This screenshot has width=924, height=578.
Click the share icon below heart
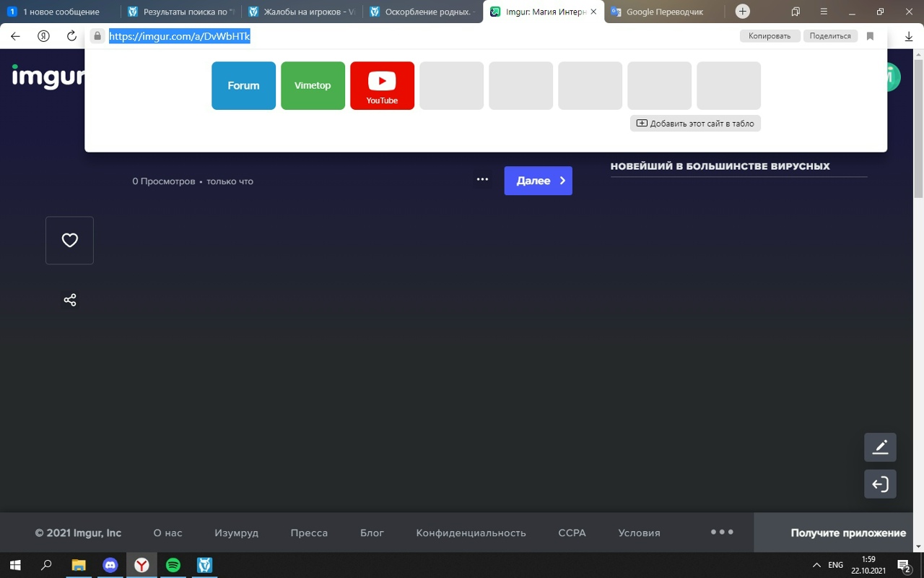pos(70,300)
